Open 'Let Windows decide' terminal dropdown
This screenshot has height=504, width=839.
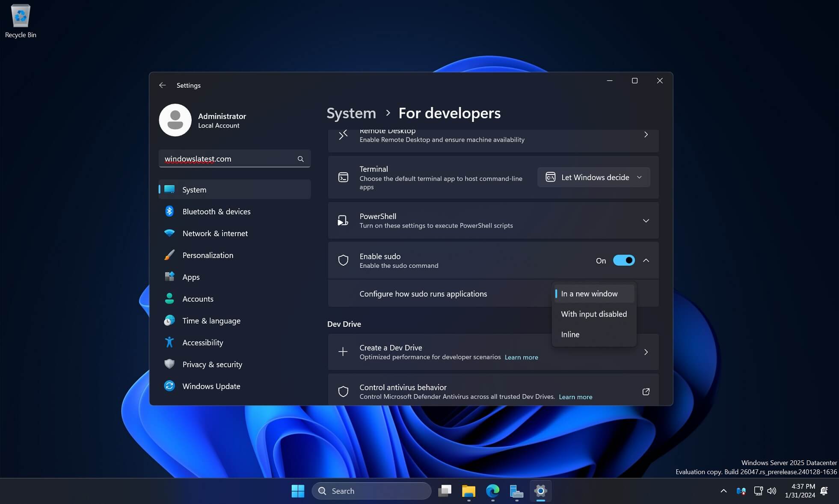594,177
